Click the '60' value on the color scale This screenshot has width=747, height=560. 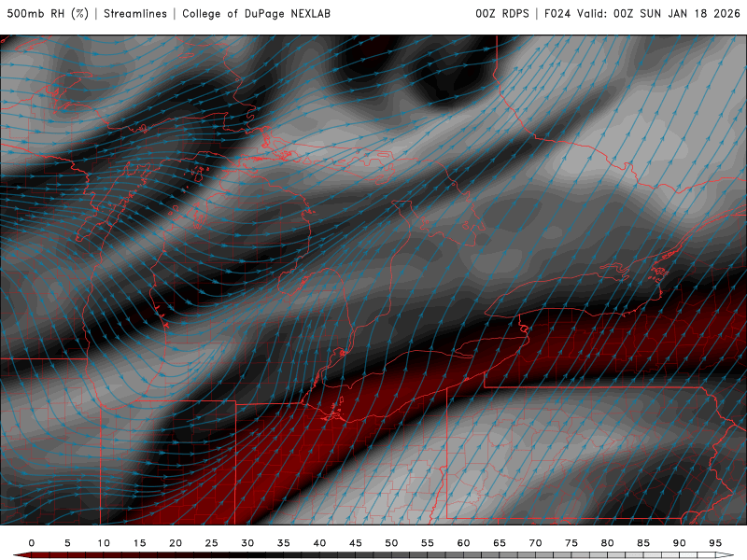463,543
